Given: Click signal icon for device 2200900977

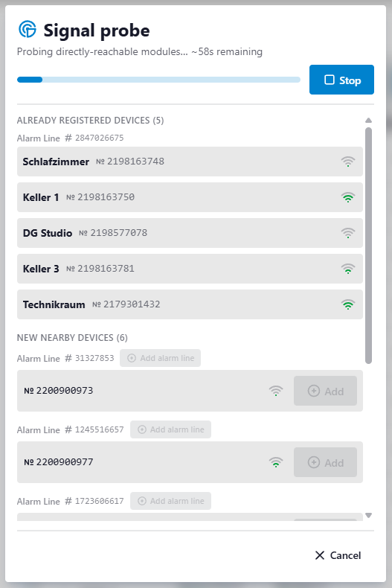Looking at the screenshot, I should pyautogui.click(x=276, y=462).
